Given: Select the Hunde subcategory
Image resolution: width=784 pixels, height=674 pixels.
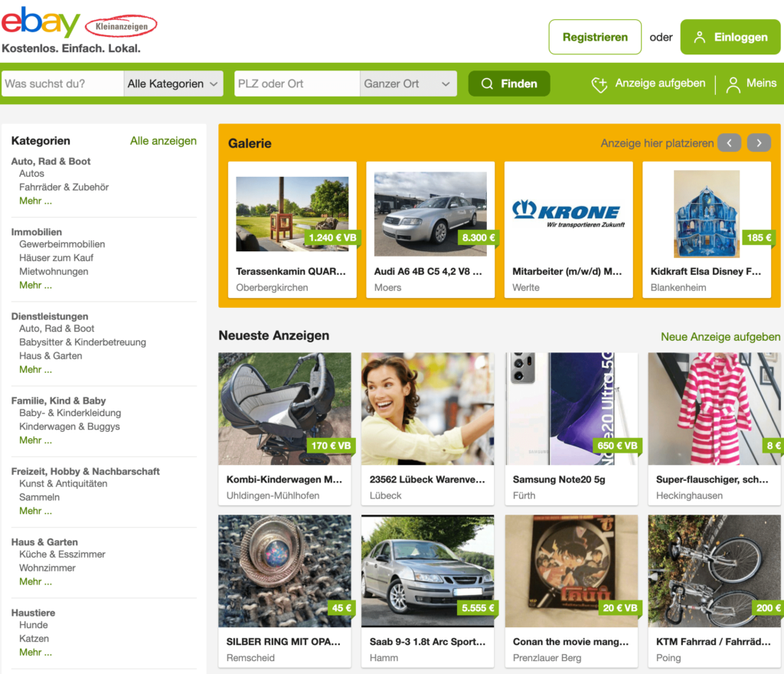Looking at the screenshot, I should coord(34,625).
